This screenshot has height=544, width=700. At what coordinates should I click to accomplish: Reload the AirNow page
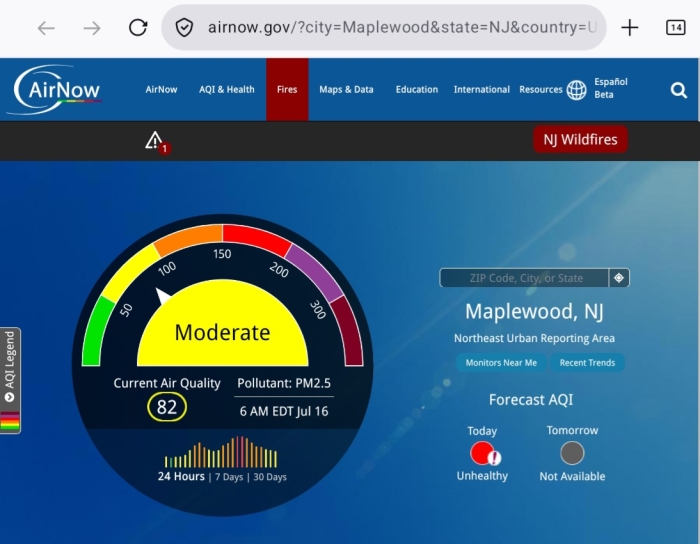pyautogui.click(x=138, y=28)
